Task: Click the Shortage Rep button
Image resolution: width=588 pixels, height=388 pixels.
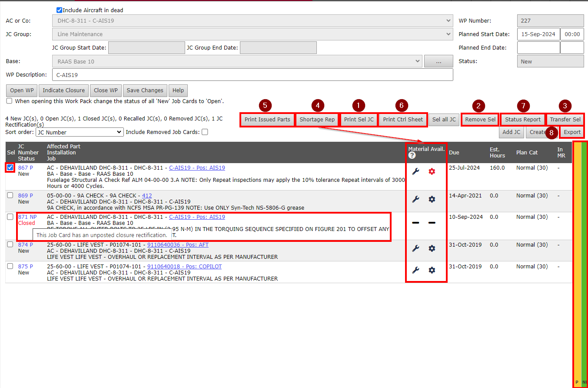Action: coord(317,120)
